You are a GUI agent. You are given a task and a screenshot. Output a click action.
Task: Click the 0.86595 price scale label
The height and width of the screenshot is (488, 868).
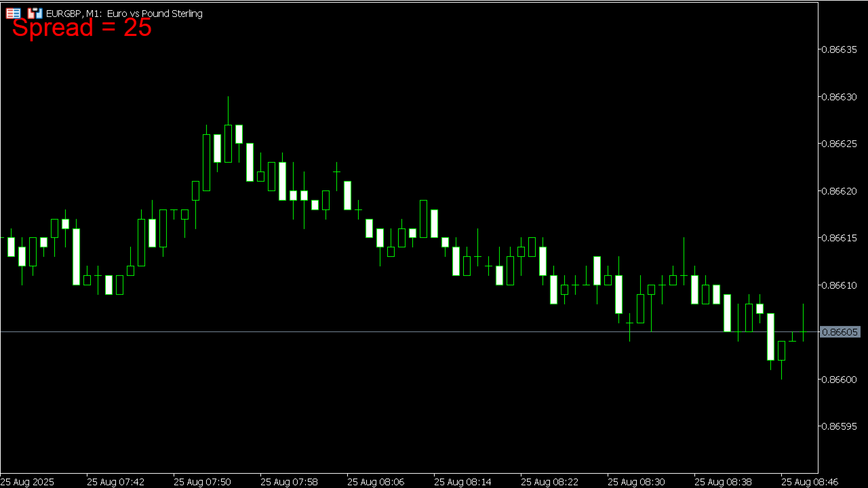pos(839,426)
